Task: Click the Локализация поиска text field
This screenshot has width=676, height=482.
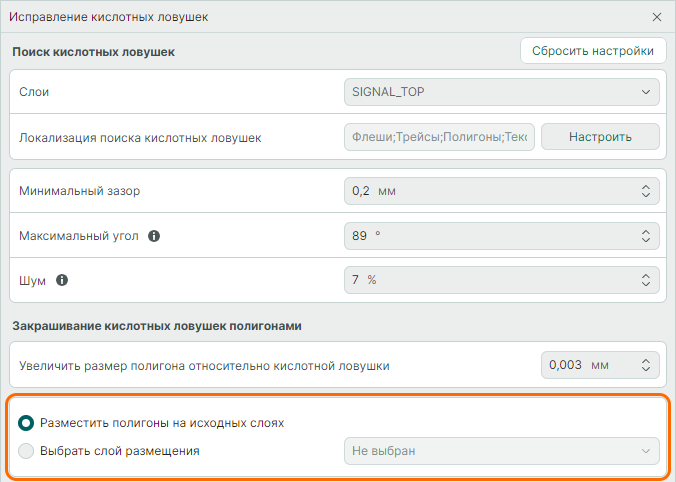Action: [439, 137]
